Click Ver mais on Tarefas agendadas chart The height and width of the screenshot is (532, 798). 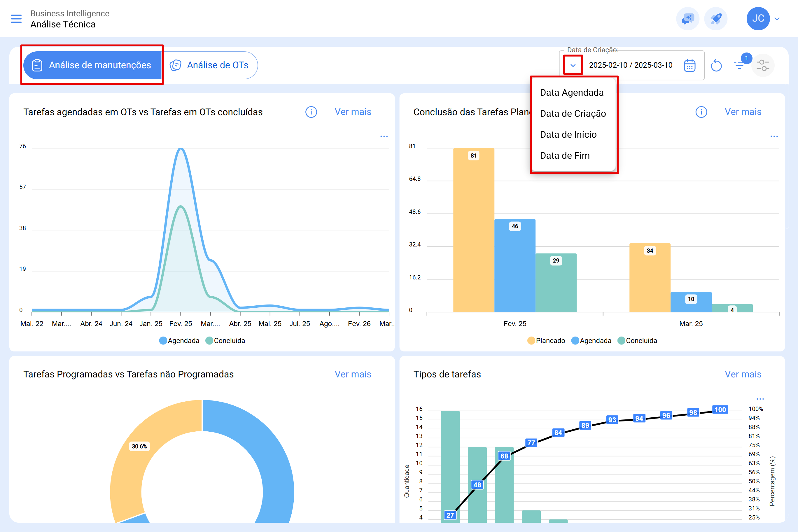coord(353,112)
